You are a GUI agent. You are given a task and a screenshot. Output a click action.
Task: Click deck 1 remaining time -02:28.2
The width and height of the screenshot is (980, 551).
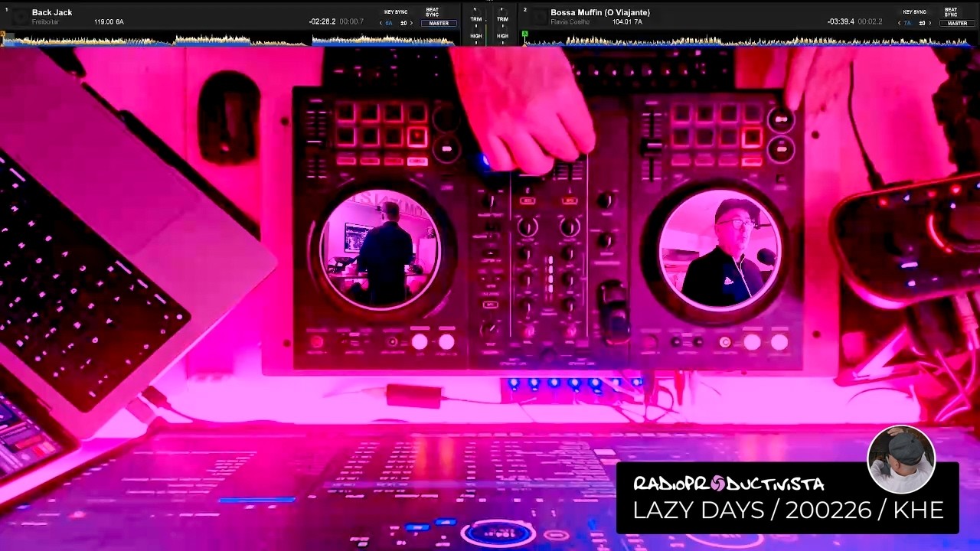click(322, 21)
